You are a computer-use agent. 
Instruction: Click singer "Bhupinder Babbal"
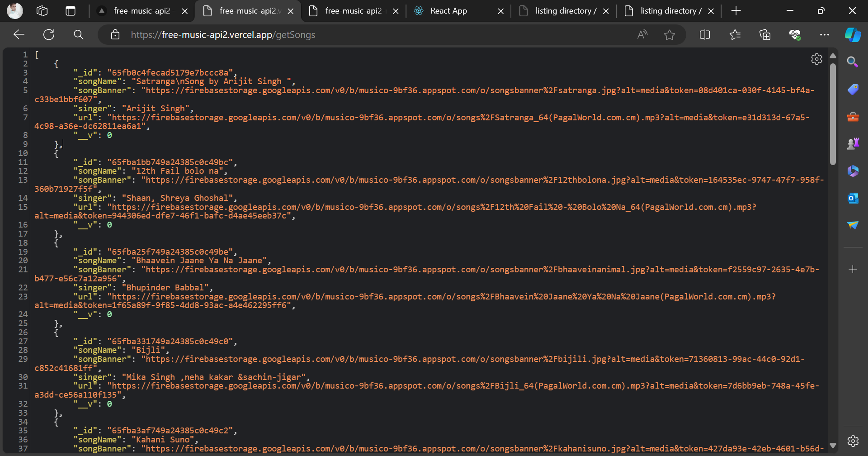(165, 288)
